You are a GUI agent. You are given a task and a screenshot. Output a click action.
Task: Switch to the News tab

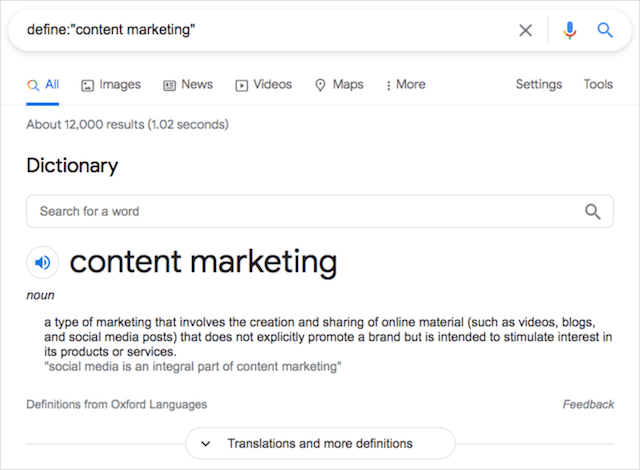187,85
